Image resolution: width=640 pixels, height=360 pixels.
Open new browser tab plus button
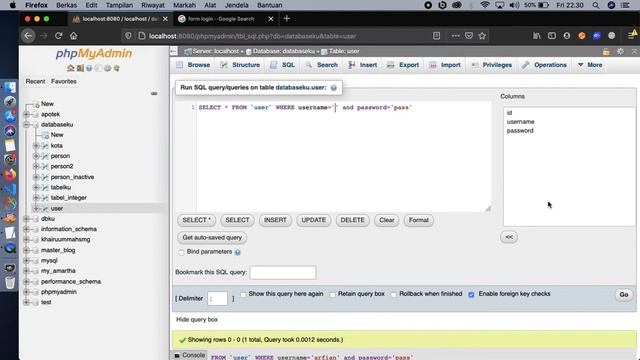[x=287, y=18]
